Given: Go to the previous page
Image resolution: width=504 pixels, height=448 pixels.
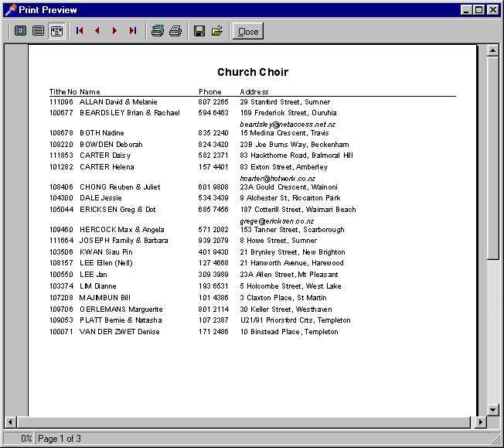Looking at the screenshot, I should coord(97,31).
